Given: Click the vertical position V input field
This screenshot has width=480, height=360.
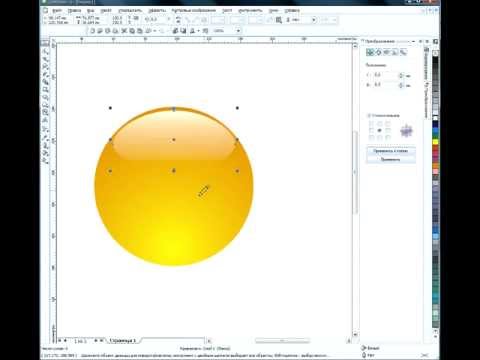Looking at the screenshot, I should point(386,85).
